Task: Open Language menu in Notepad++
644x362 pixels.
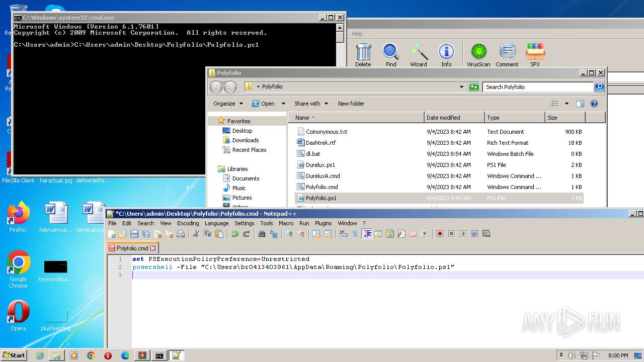Action: point(216,223)
